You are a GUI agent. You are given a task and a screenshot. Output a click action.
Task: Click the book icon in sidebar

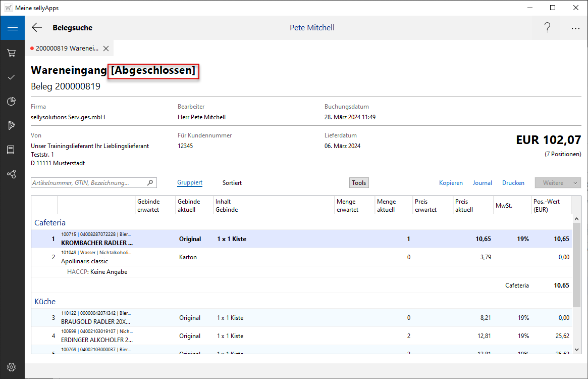click(x=12, y=150)
